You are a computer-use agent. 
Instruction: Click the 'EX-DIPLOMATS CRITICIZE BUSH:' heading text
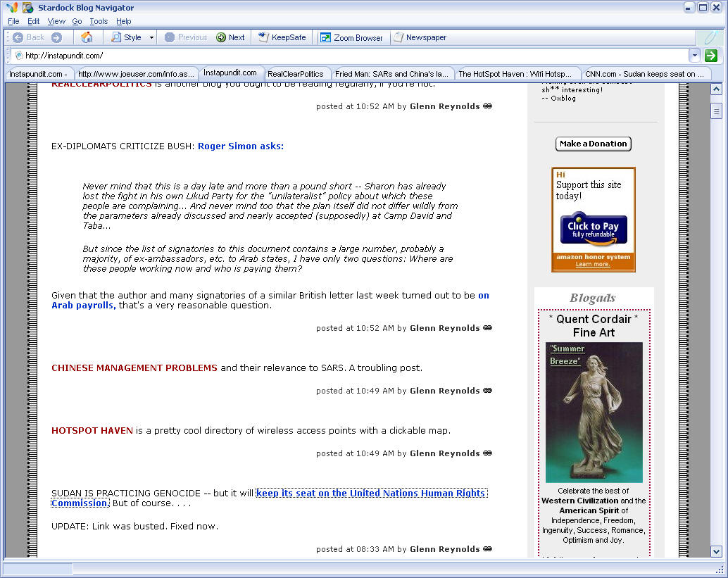[123, 146]
